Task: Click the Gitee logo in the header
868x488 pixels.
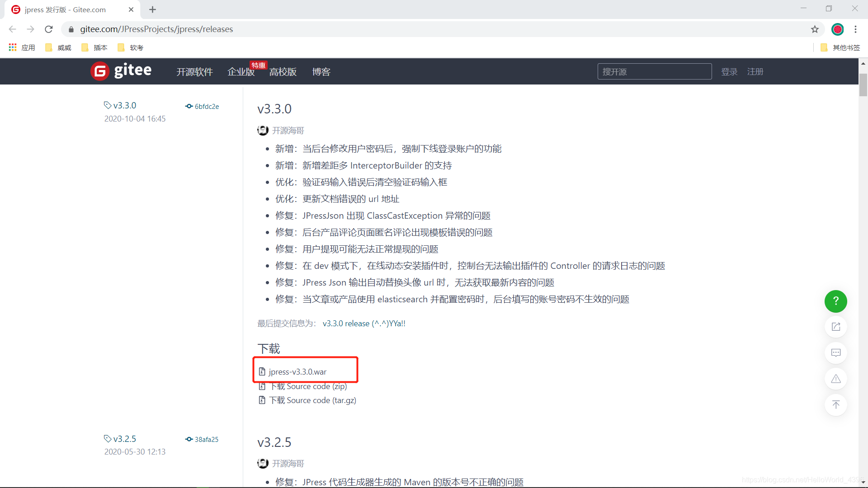Action: point(121,71)
